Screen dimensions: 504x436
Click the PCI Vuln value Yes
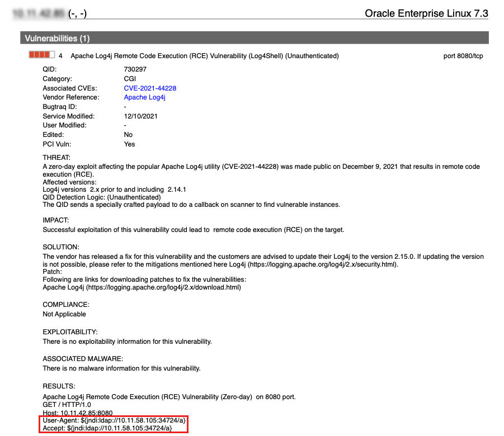[130, 144]
